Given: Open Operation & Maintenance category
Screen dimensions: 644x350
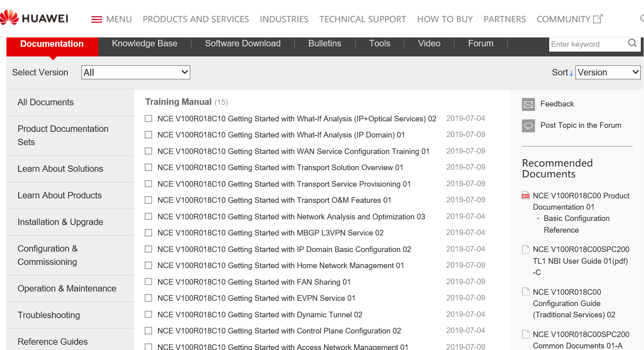Looking at the screenshot, I should (70, 289).
